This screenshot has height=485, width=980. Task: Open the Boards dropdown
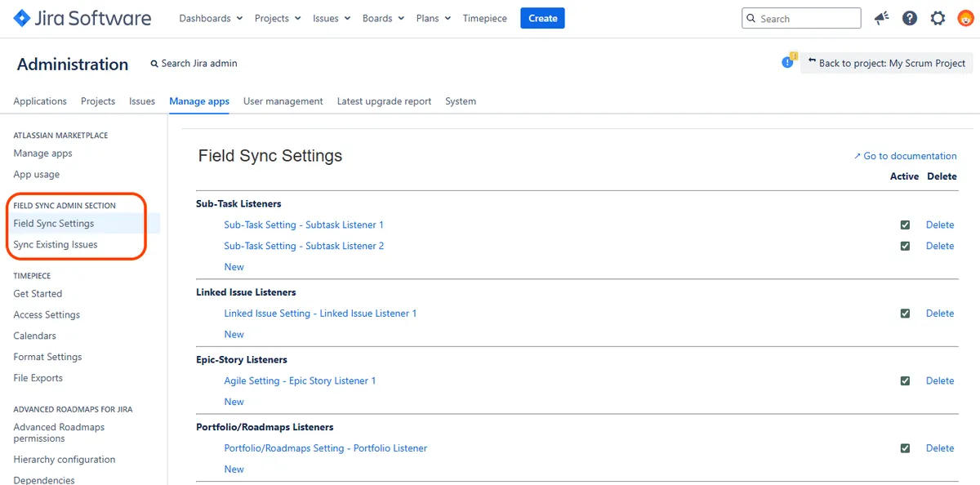[383, 18]
